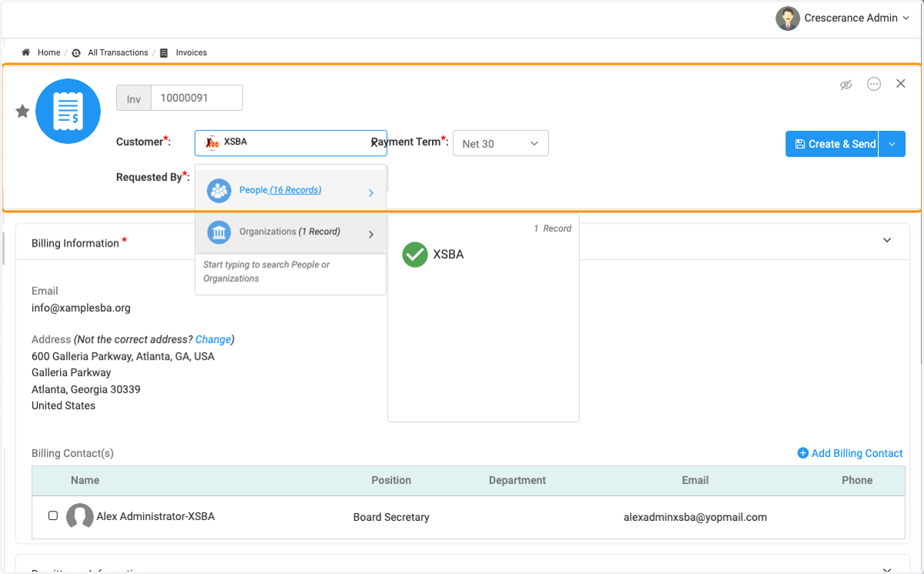Open All Transactions breadcrumb
The image size is (924, 574).
118,52
